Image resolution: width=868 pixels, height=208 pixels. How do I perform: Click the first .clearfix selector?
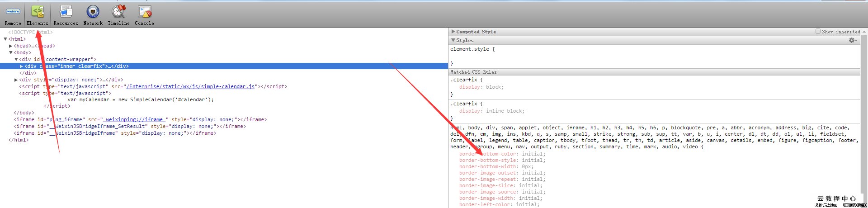(x=463, y=80)
